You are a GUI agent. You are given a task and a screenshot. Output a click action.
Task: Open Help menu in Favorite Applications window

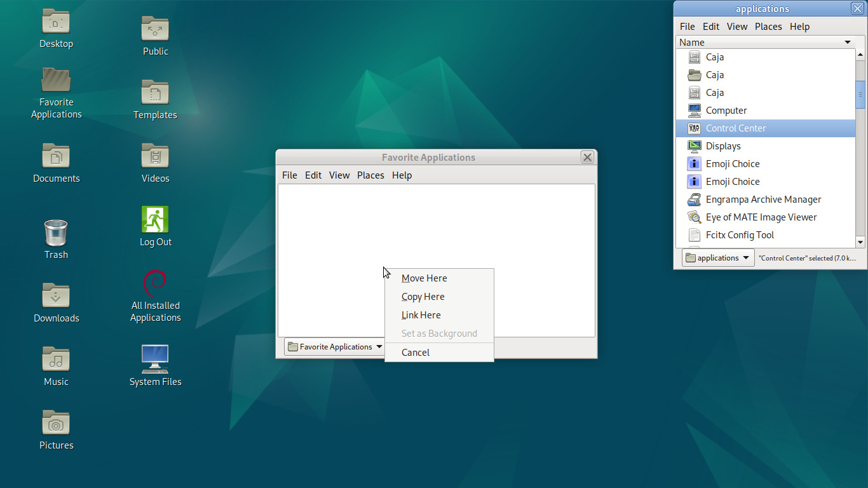pos(402,175)
